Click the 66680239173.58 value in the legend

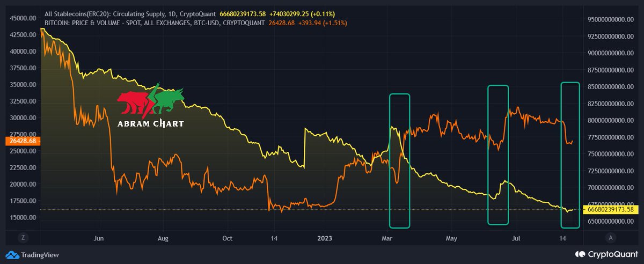point(243,15)
